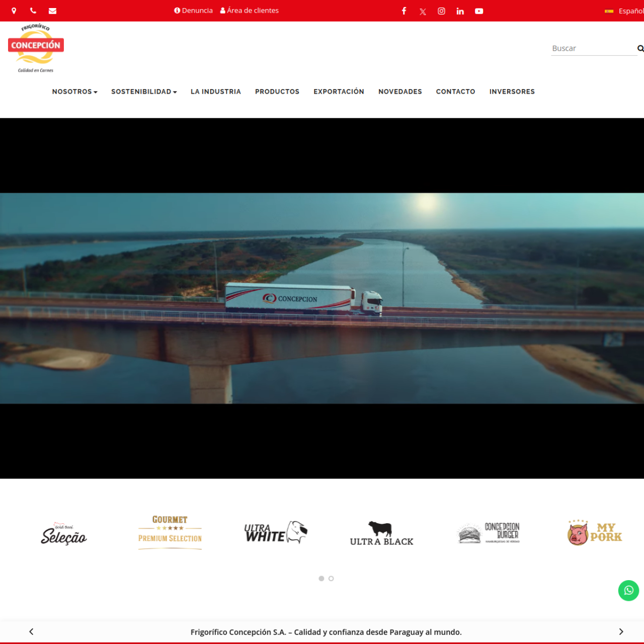Start WhatsApp chat via the green button
The height and width of the screenshot is (644, 644).
pyautogui.click(x=628, y=590)
